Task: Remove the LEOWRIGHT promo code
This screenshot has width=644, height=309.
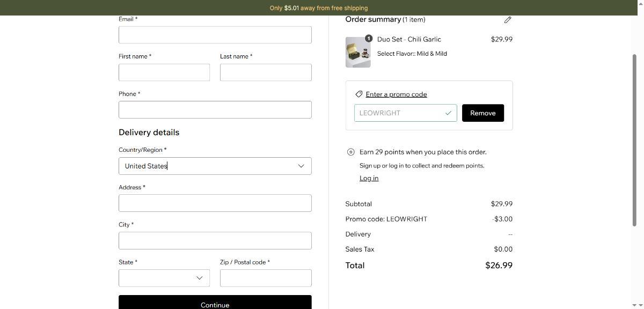Action: click(482, 113)
